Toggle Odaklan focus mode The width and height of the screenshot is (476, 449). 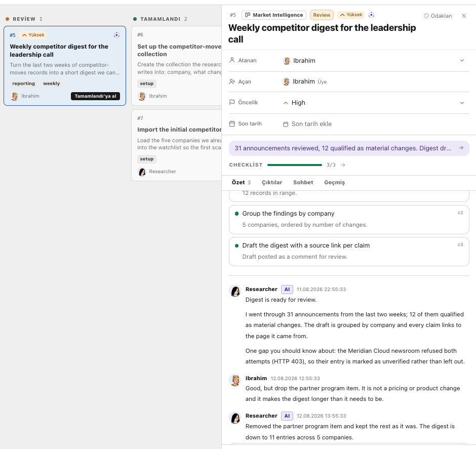tap(438, 16)
